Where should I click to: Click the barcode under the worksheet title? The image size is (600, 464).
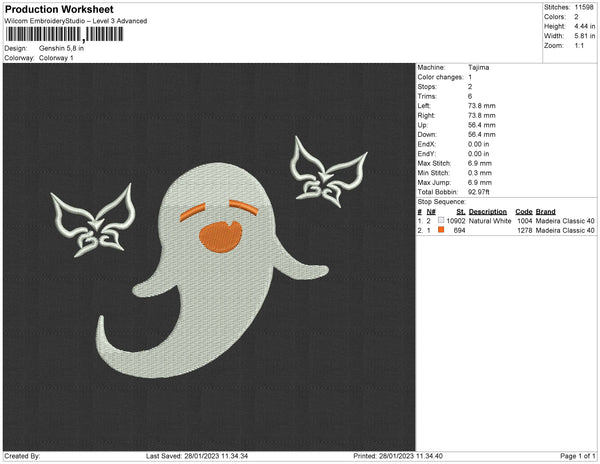click(x=64, y=34)
